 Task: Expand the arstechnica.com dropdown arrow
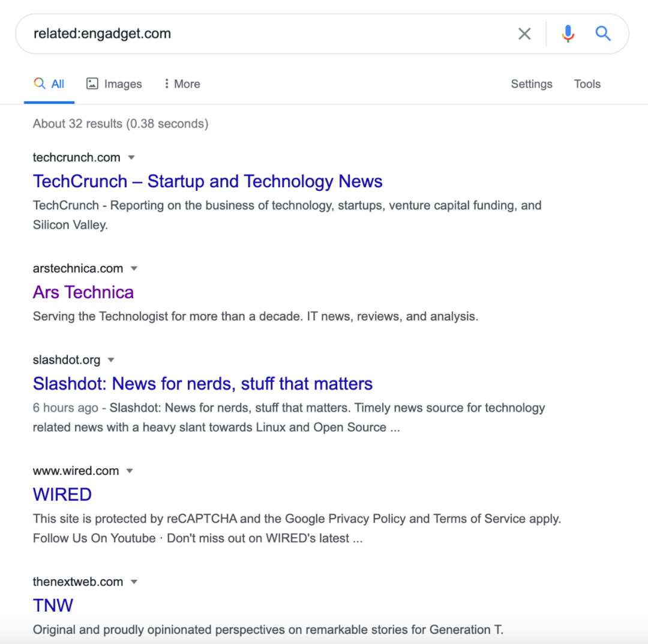point(134,269)
